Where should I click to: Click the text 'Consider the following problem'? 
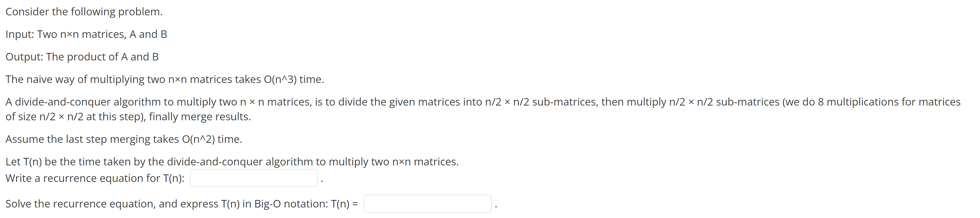coord(84,11)
